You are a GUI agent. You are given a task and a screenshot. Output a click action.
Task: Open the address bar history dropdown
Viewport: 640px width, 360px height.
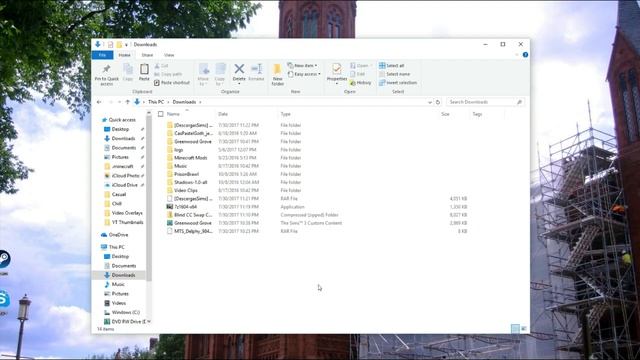click(430, 102)
